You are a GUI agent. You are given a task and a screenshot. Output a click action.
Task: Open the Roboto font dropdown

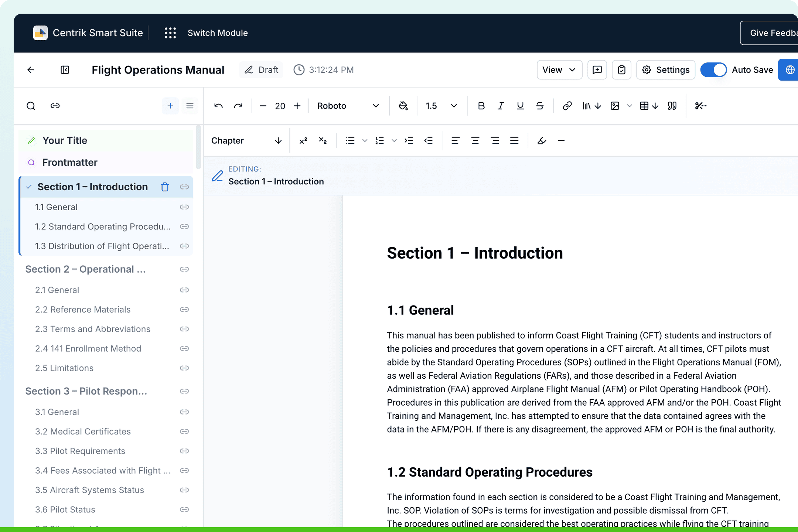click(x=348, y=106)
